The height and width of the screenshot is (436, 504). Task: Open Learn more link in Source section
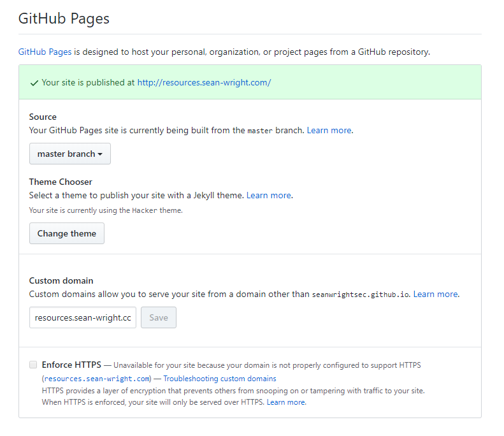point(329,130)
